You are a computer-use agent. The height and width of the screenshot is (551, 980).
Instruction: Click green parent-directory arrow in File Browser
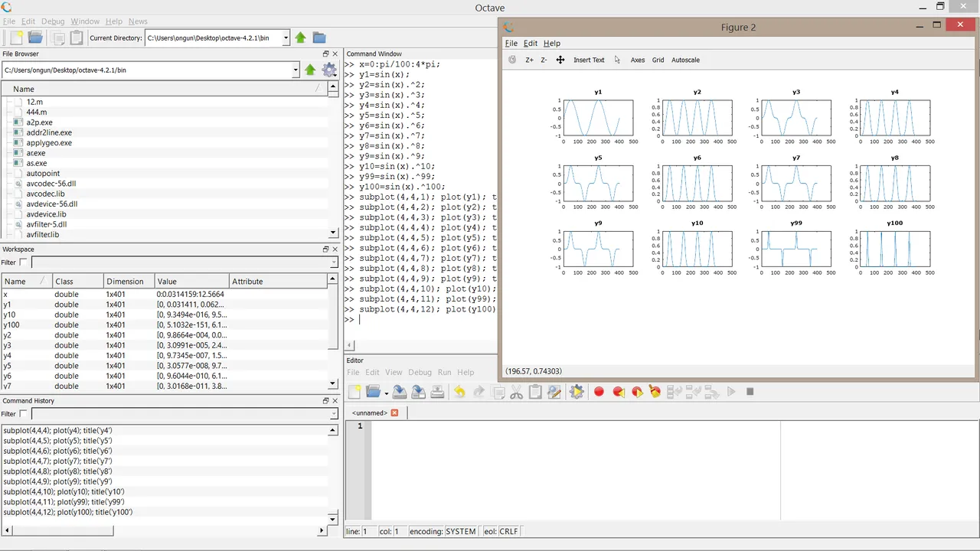310,70
